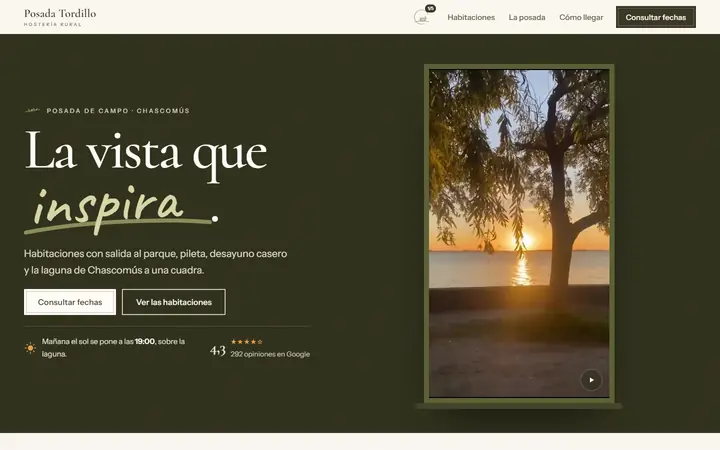
Task: Select Ver las habitaciones button
Action: pyautogui.click(x=174, y=302)
